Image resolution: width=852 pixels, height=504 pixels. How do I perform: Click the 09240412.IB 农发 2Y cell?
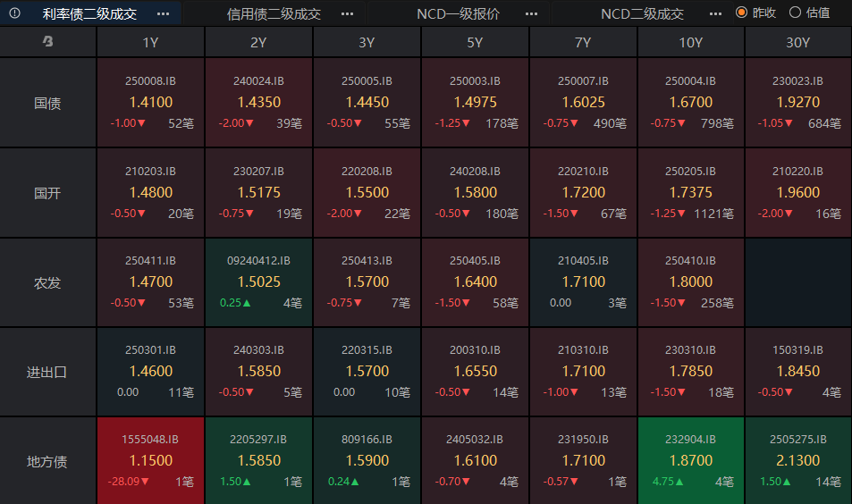[x=258, y=282]
